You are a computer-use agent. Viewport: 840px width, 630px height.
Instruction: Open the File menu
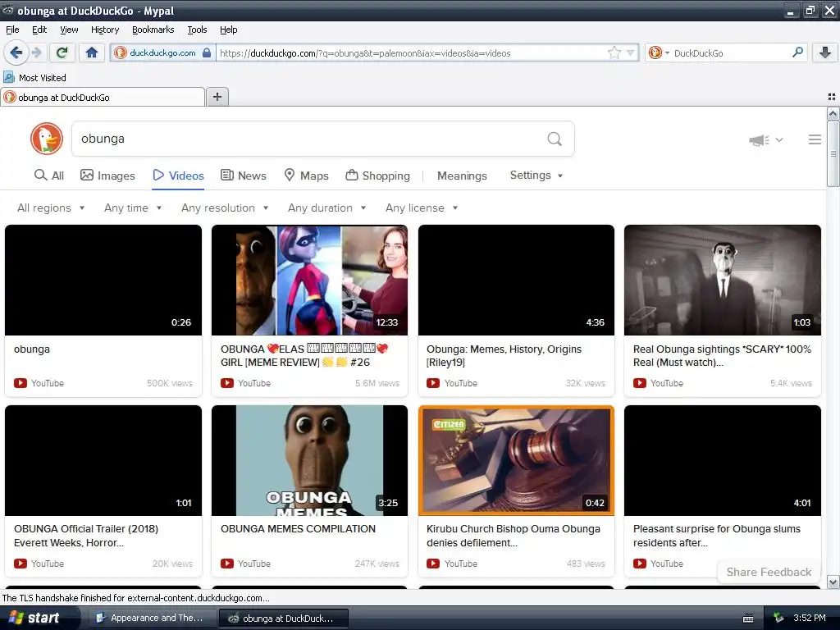tap(12, 30)
